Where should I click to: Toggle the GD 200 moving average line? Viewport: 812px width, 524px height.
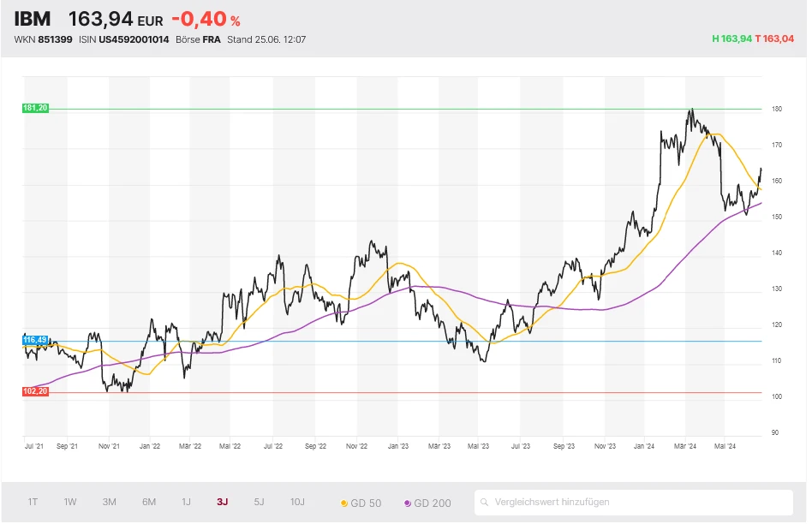coord(427,503)
